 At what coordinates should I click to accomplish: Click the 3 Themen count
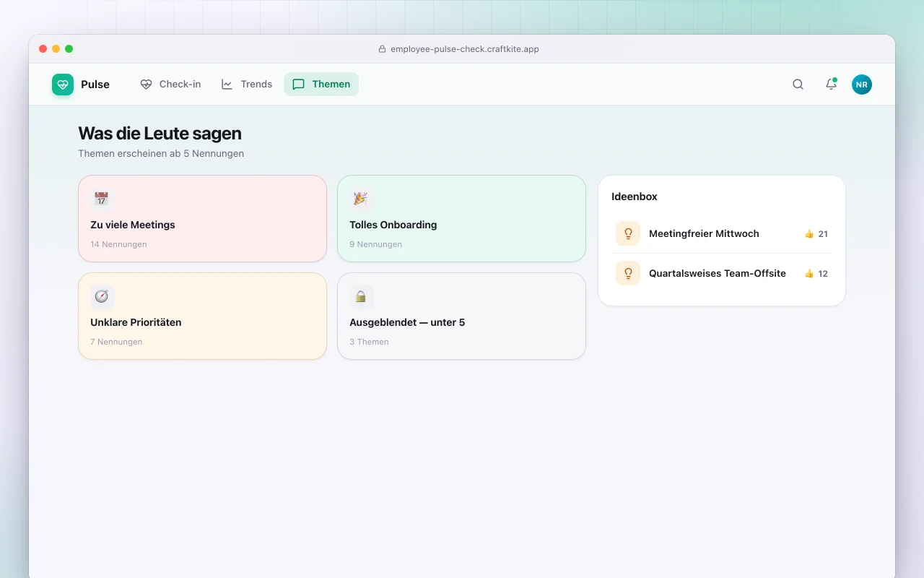369,342
